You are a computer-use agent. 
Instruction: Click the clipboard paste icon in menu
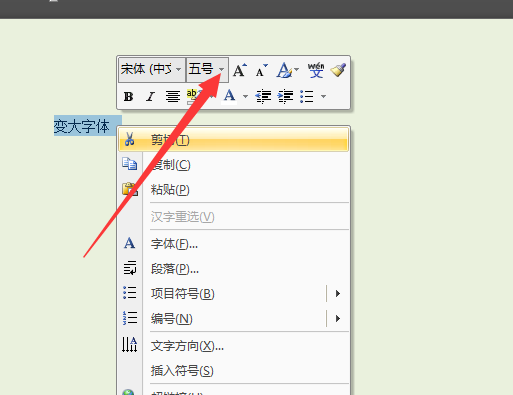[130, 189]
